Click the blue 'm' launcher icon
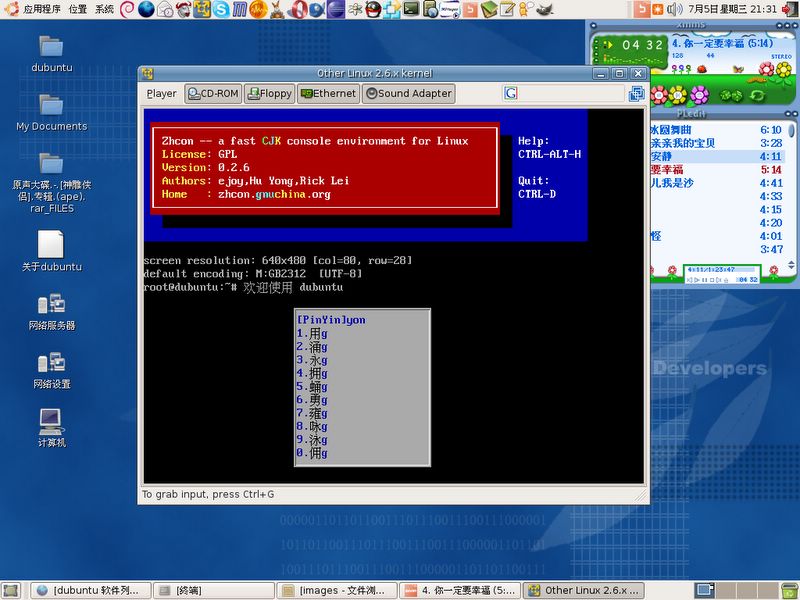The image size is (800, 600). click(240, 9)
